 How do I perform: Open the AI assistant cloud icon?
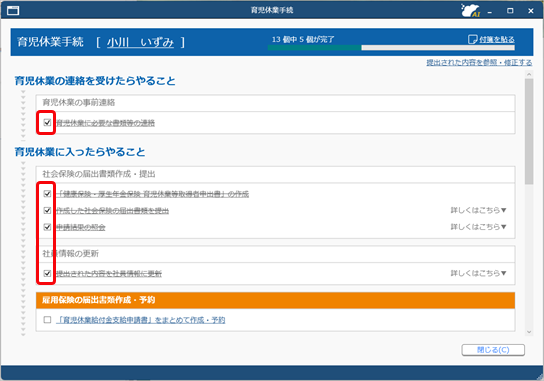pyautogui.click(x=470, y=10)
